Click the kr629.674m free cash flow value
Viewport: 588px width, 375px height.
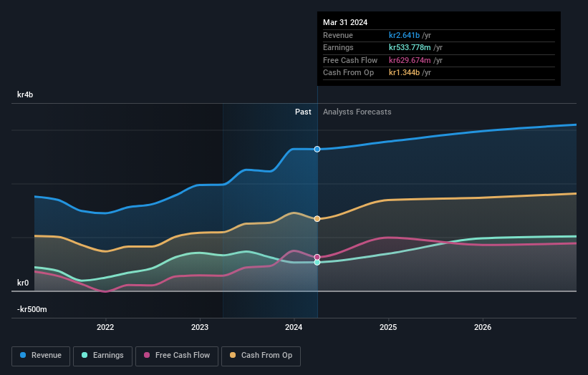click(x=410, y=60)
